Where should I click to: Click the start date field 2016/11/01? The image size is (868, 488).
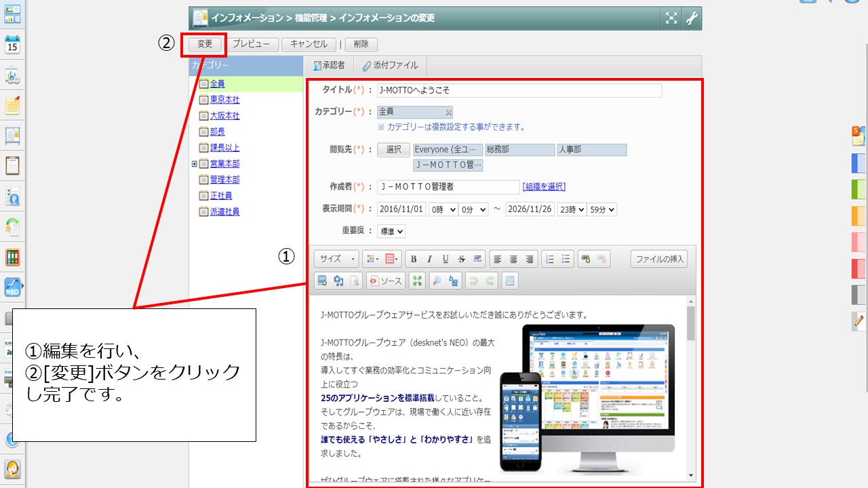tap(401, 209)
